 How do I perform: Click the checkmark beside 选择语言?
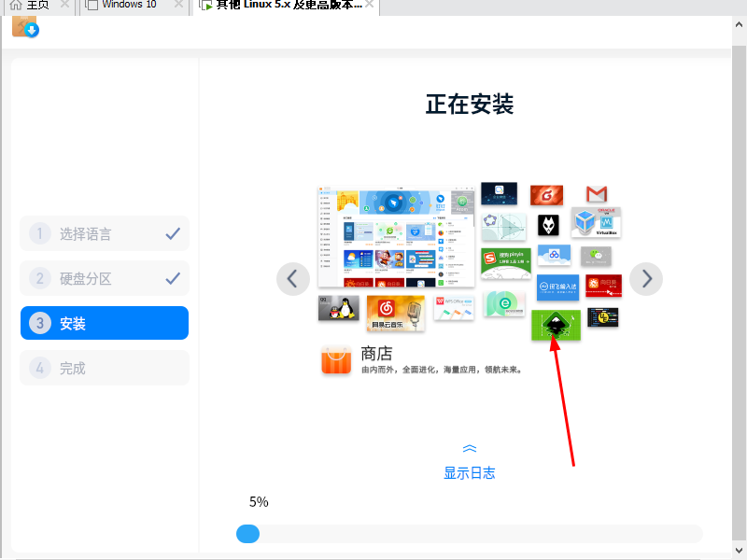(173, 234)
